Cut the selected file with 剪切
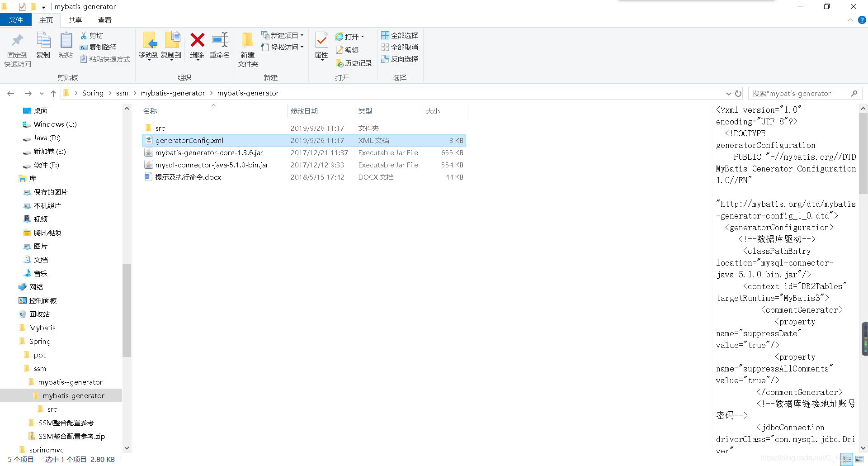Image resolution: width=868 pixels, height=466 pixels. [92, 35]
